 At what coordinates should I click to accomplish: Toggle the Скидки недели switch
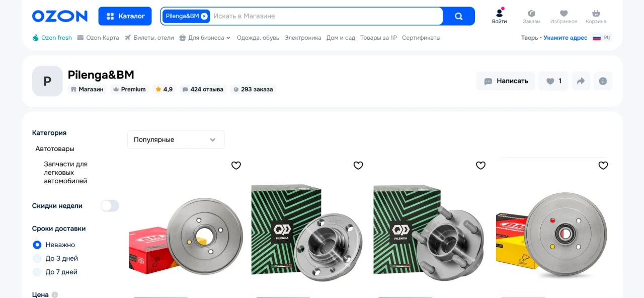click(110, 206)
